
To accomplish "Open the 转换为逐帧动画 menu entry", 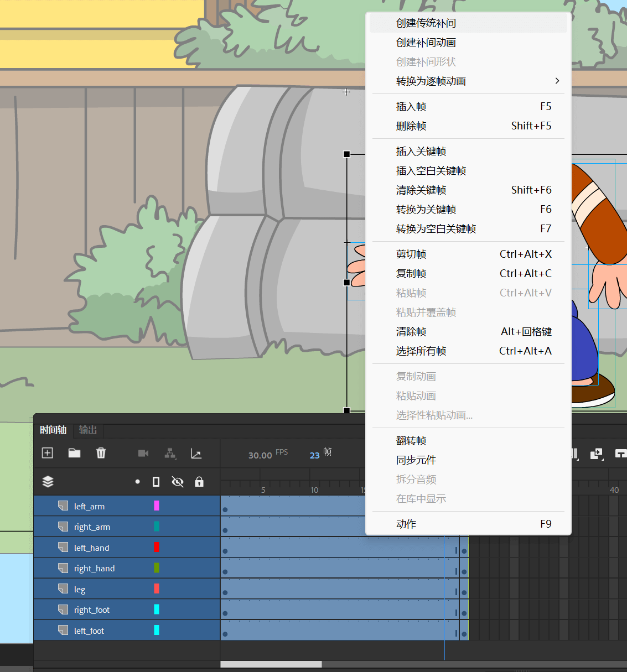I will [x=468, y=81].
